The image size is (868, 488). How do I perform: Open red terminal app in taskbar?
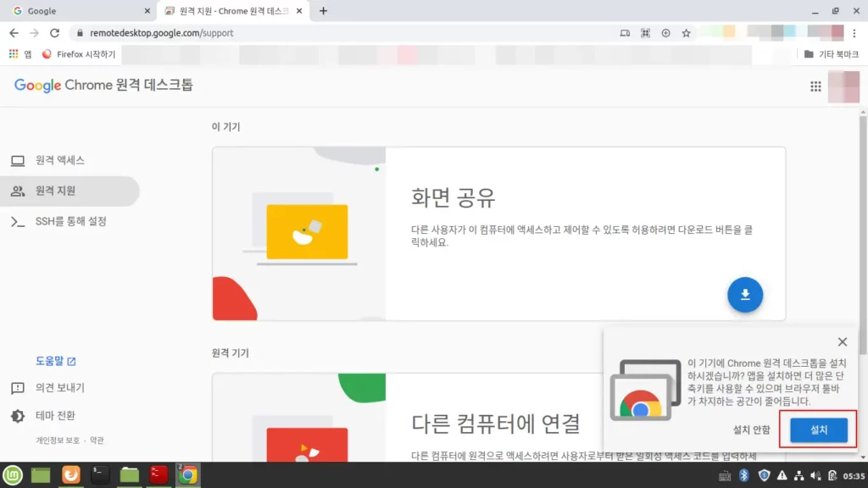click(159, 474)
